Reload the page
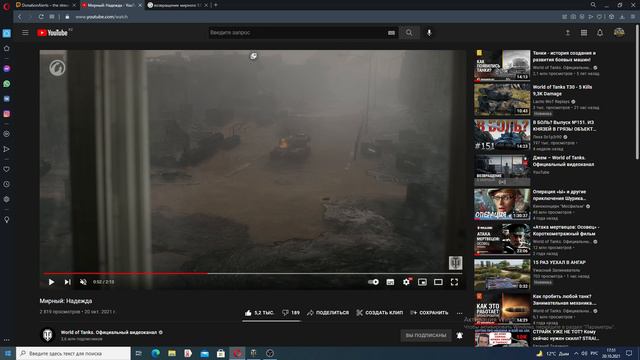The width and height of the screenshot is (640, 360). [x=41, y=17]
